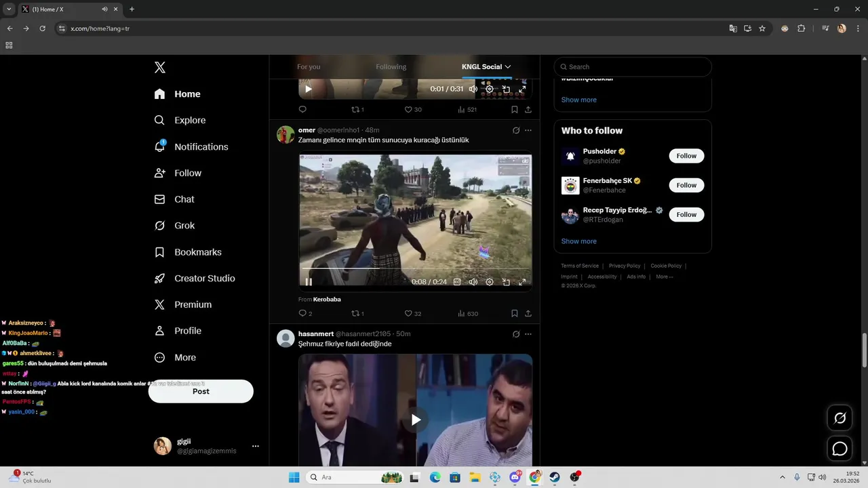The height and width of the screenshot is (488, 868).
Task: Follow Pusholder account
Action: coord(686,156)
